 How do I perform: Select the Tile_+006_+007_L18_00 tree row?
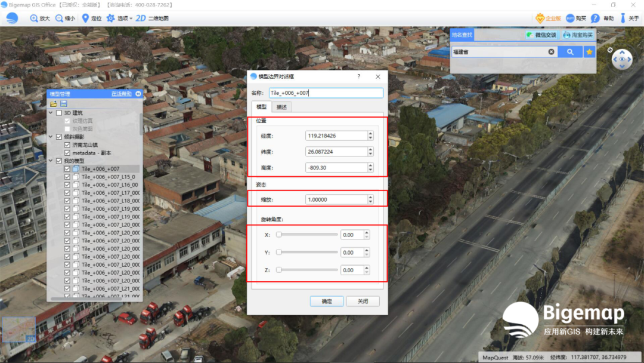pos(101,201)
